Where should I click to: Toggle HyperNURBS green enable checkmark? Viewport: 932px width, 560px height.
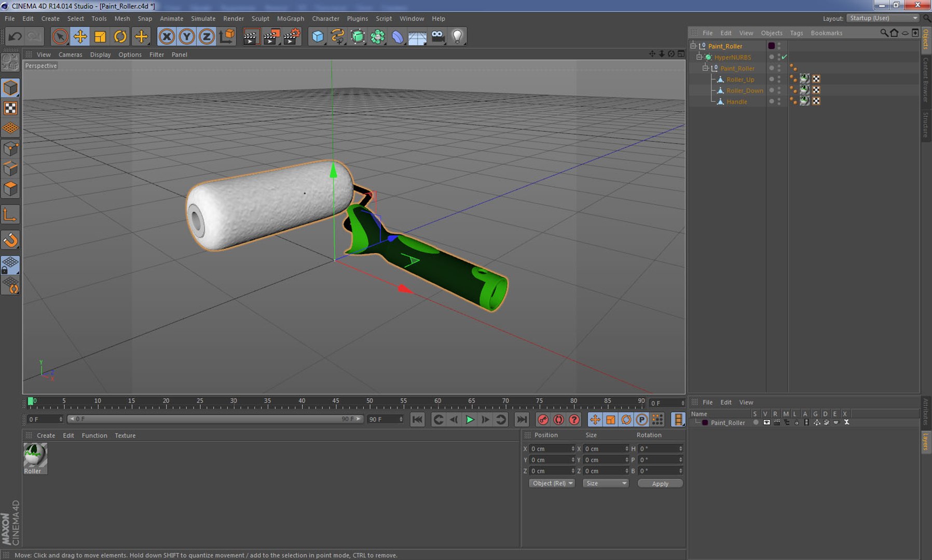click(x=784, y=57)
